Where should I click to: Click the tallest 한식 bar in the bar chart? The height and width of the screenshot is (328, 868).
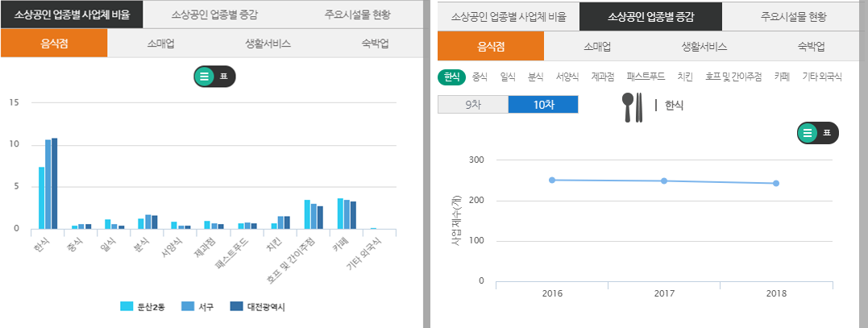point(55,183)
